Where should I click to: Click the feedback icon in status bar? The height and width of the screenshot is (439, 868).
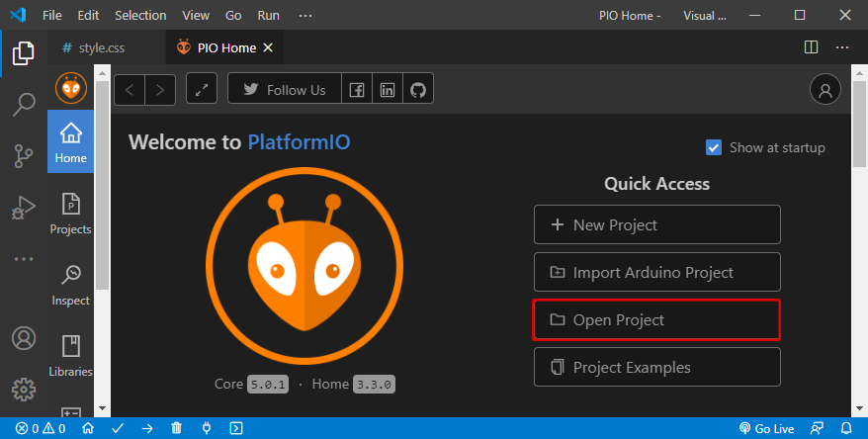click(817, 428)
